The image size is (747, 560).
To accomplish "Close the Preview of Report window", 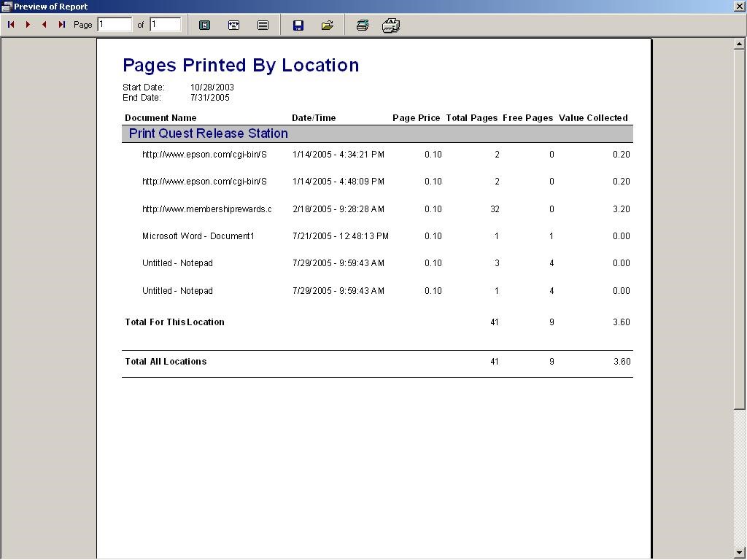I will click(x=740, y=6).
